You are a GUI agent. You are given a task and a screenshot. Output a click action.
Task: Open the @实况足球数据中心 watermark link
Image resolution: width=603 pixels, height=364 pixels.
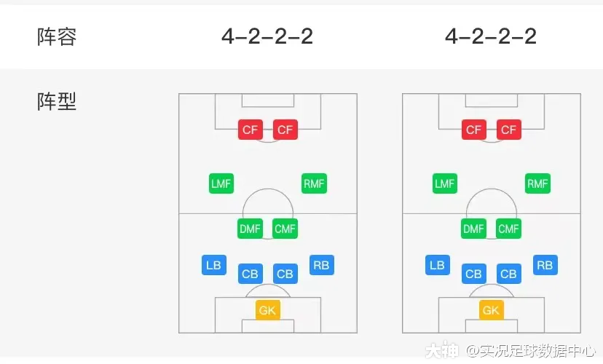pos(531,351)
